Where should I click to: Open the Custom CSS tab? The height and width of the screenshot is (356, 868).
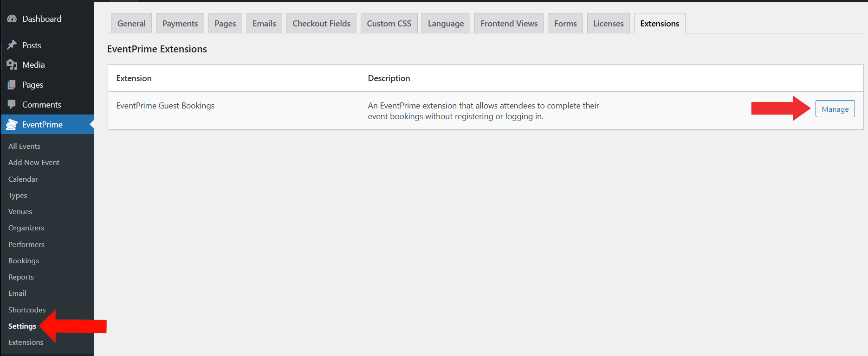click(x=389, y=24)
